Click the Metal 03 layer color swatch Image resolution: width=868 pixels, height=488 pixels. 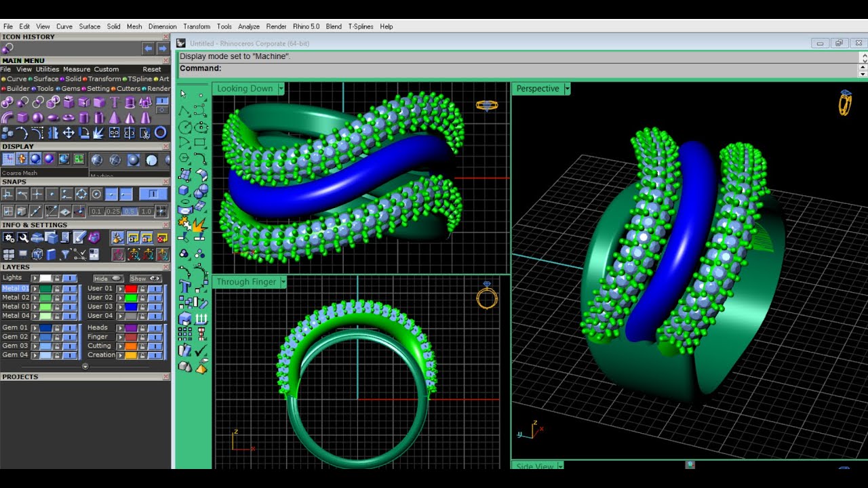pos(45,306)
